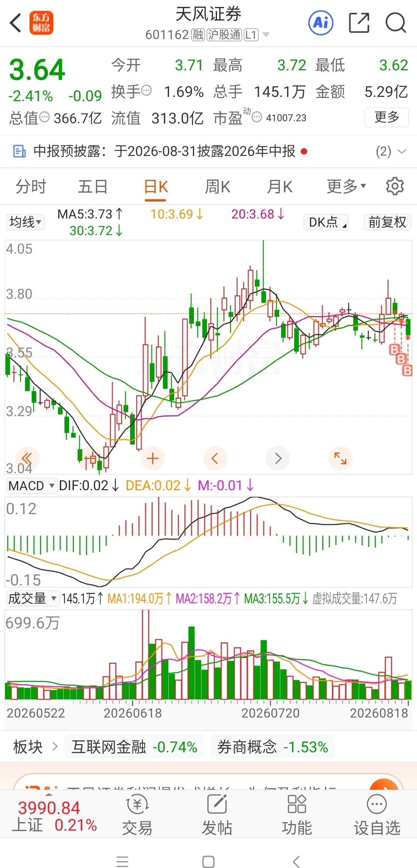Screen dimensions: 417x868
Task: Tap the MA5:3.73 value
Action: (x=90, y=214)
